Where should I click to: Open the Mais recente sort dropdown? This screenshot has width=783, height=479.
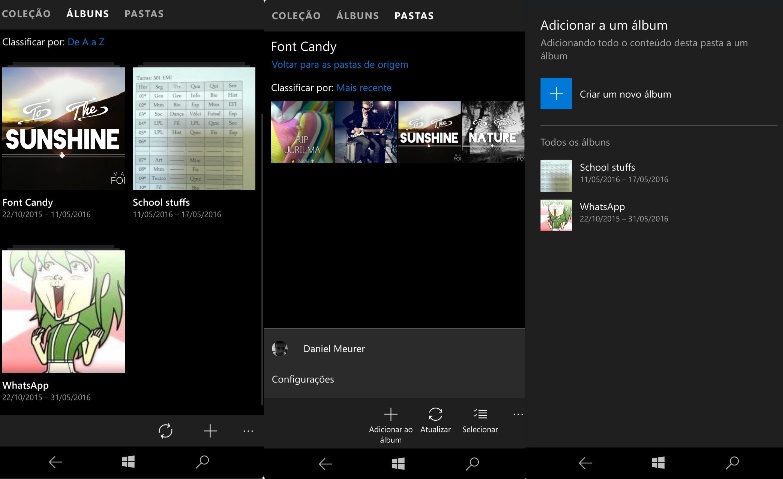(x=363, y=88)
